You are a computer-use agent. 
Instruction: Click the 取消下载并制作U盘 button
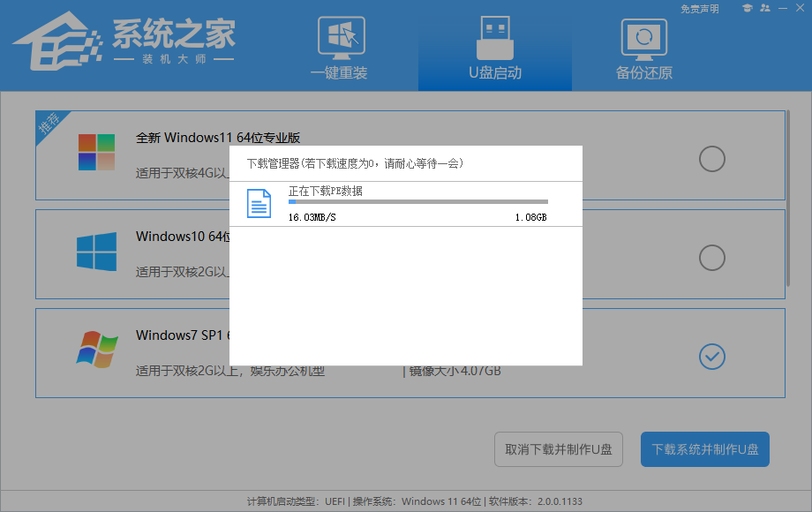coord(558,449)
